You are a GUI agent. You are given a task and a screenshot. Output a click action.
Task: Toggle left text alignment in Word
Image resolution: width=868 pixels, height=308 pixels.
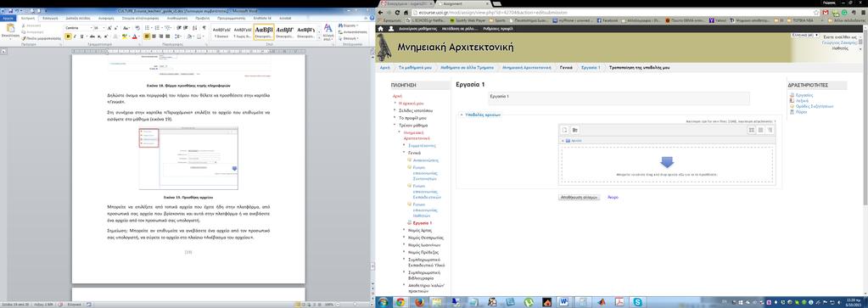click(148, 36)
